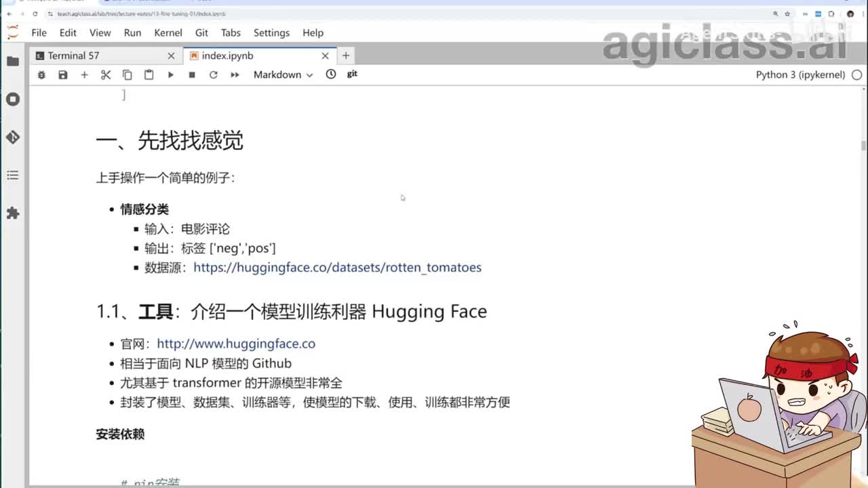Paste cell from clipboard
This screenshot has width=868, height=488.
coord(149,75)
